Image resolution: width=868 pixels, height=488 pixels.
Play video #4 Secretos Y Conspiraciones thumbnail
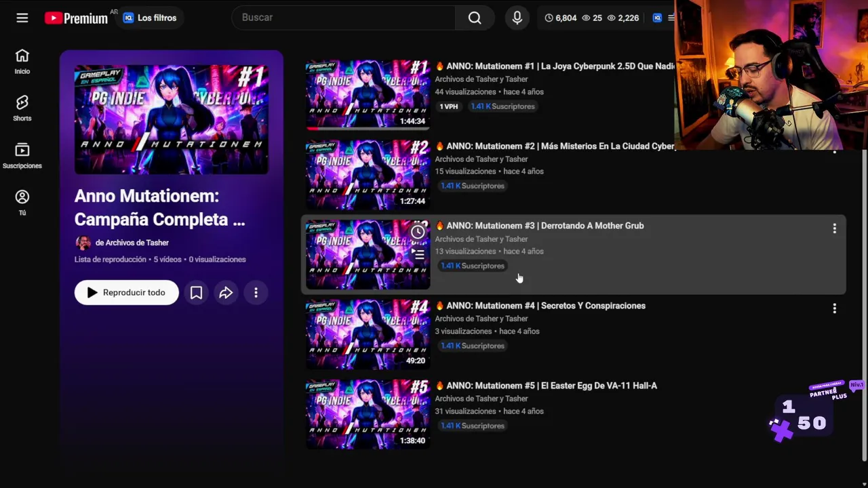click(x=368, y=334)
